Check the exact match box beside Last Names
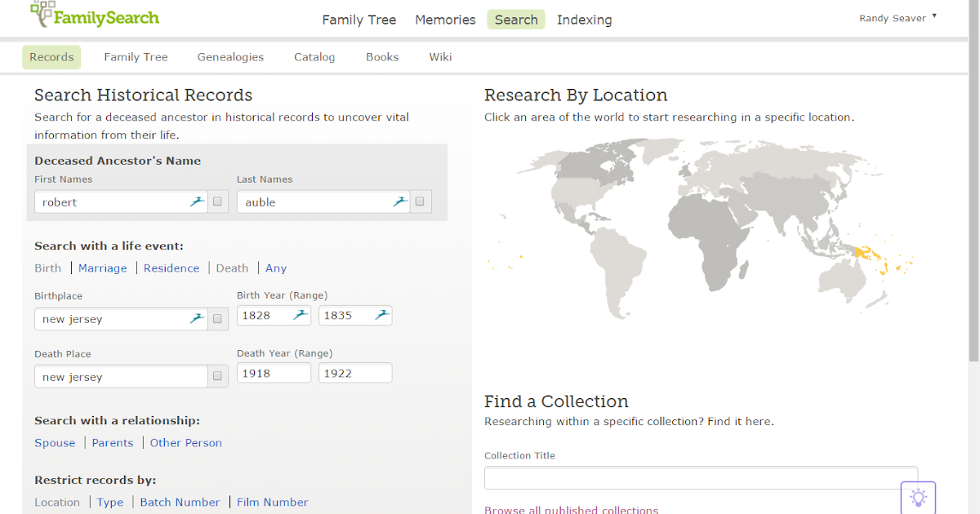Image resolution: width=980 pixels, height=514 pixels. 421,201
